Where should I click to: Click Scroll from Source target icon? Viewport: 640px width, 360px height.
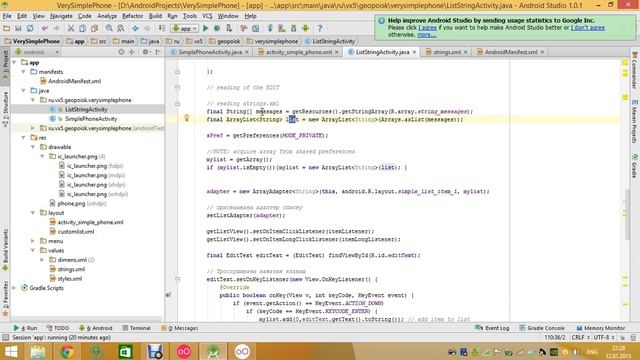pos(121,52)
